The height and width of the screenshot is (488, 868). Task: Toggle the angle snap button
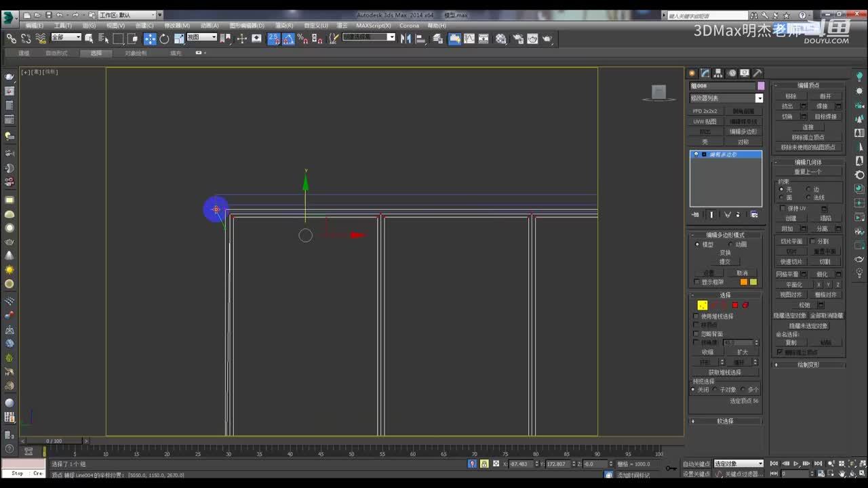pyautogui.click(x=288, y=39)
